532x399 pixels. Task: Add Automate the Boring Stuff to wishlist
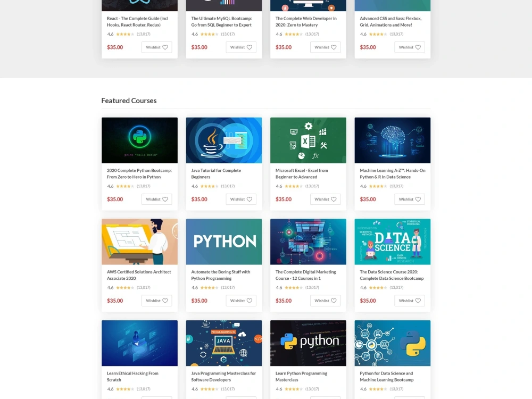click(x=241, y=301)
